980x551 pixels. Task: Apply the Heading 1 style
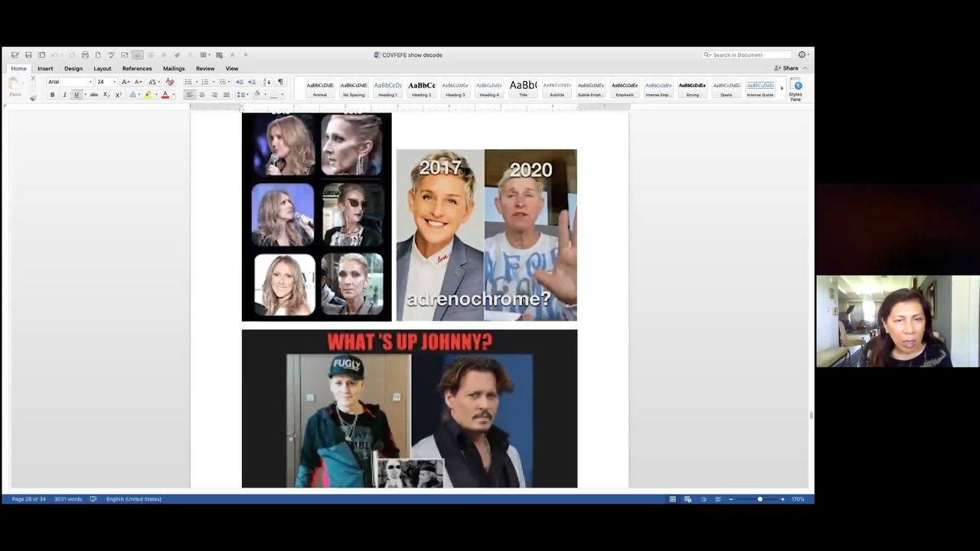(x=387, y=89)
